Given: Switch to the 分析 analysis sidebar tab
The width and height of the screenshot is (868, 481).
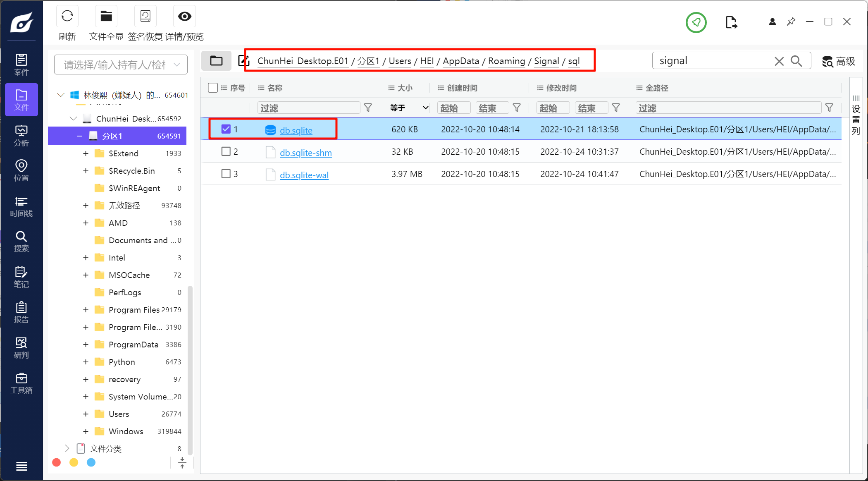Looking at the screenshot, I should tap(21, 136).
